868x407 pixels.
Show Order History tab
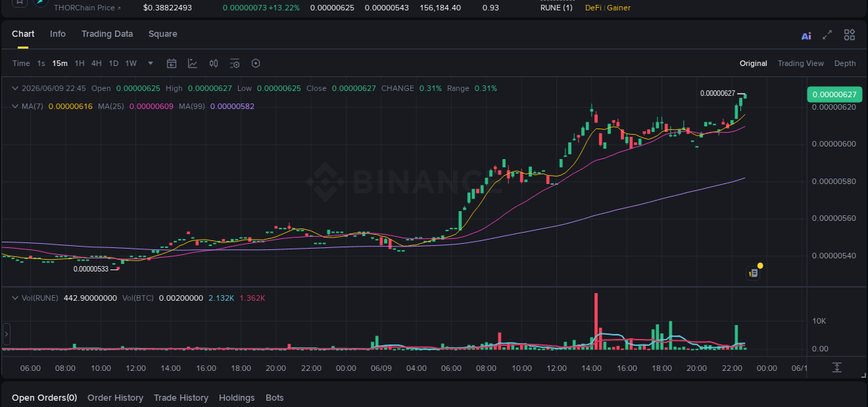pos(115,398)
